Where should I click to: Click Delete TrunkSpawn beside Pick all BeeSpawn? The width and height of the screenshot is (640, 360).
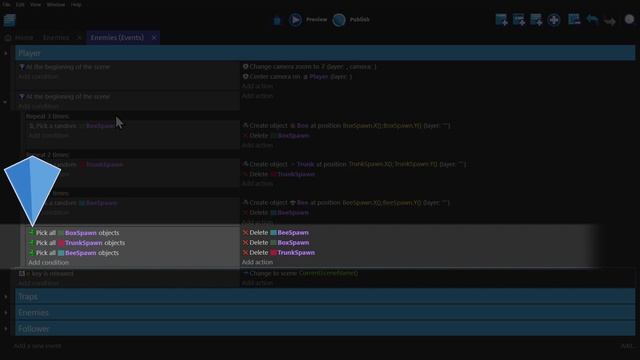[279, 253]
